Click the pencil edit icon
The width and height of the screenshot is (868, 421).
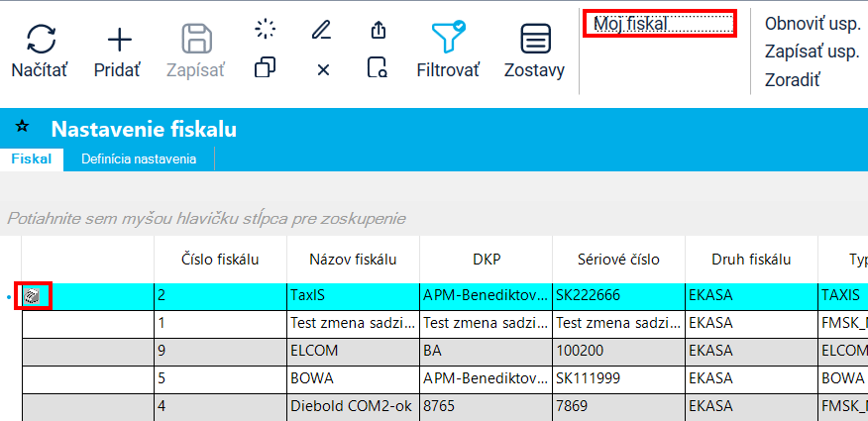pyautogui.click(x=322, y=30)
